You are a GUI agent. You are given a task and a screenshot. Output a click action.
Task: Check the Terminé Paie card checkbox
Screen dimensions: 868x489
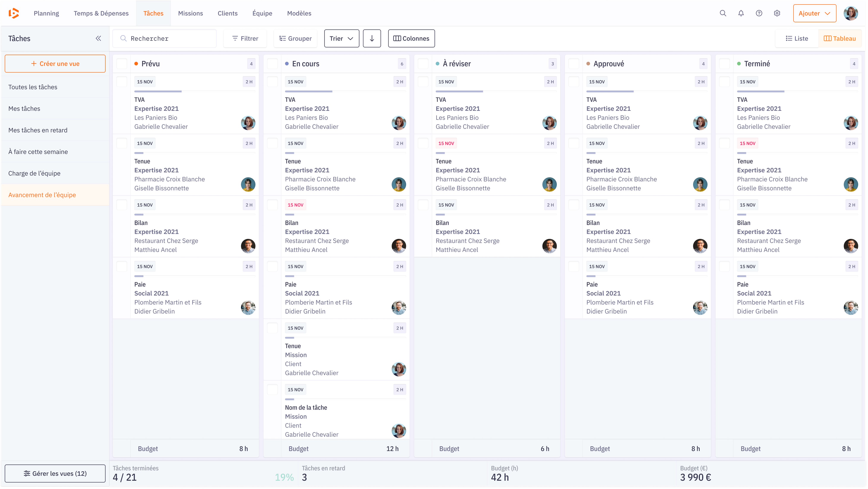coord(724,266)
